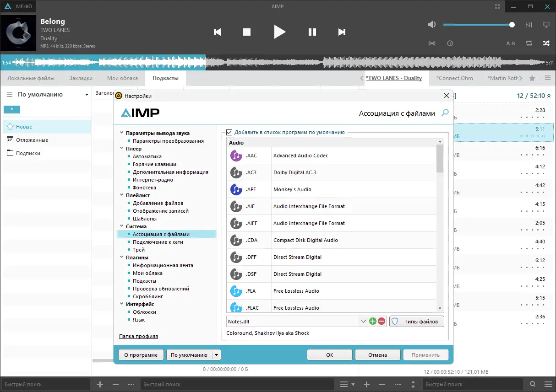Select the Connect.Ohm playlist tab
Image resolution: width=556 pixels, height=392 pixels.
(455, 78)
